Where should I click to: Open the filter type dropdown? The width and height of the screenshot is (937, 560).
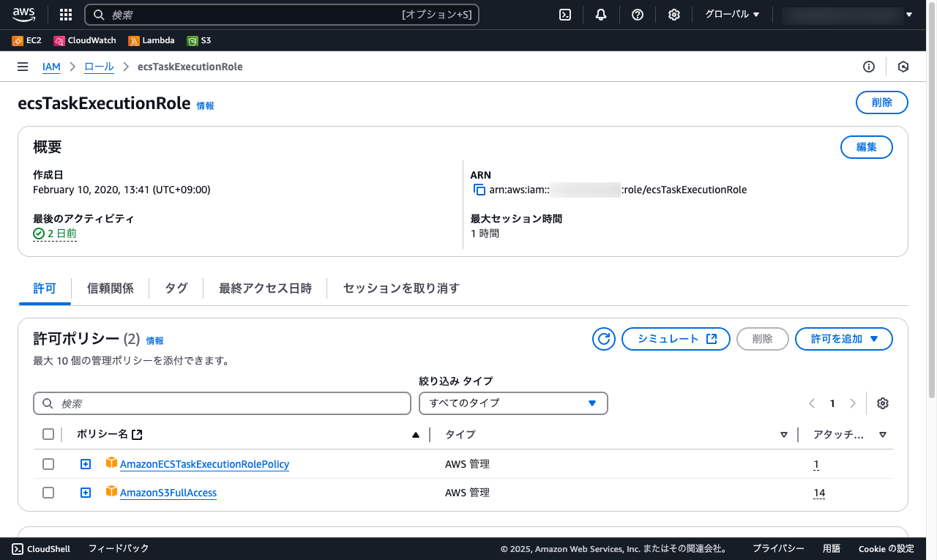pyautogui.click(x=513, y=403)
